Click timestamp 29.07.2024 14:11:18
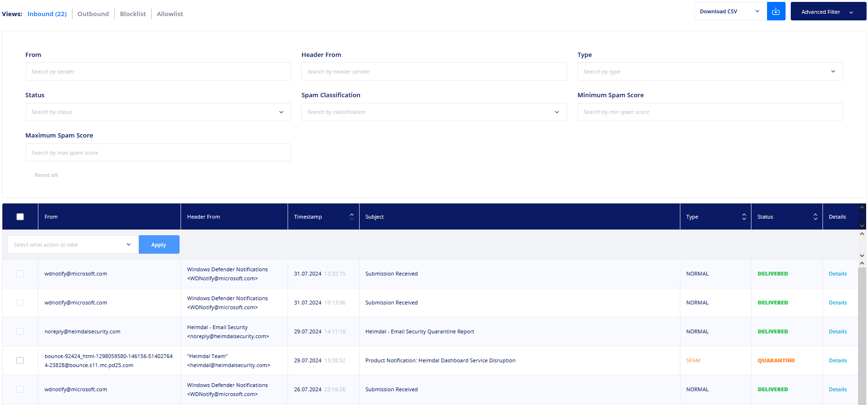868x405 pixels. pyautogui.click(x=320, y=331)
